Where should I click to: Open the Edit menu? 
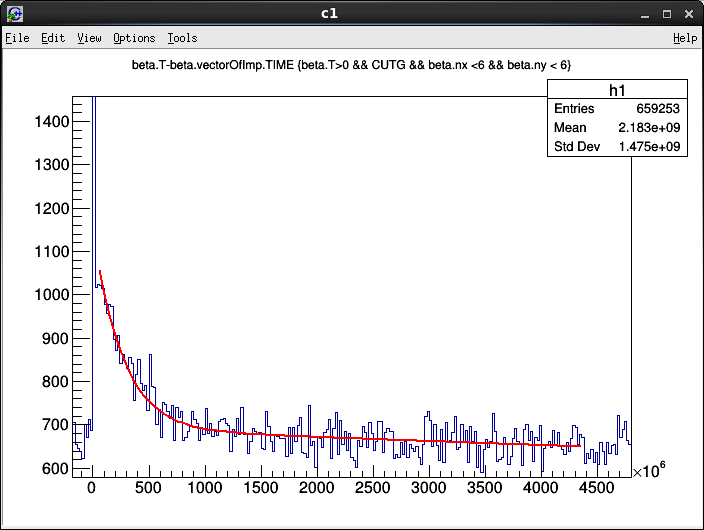(53, 38)
